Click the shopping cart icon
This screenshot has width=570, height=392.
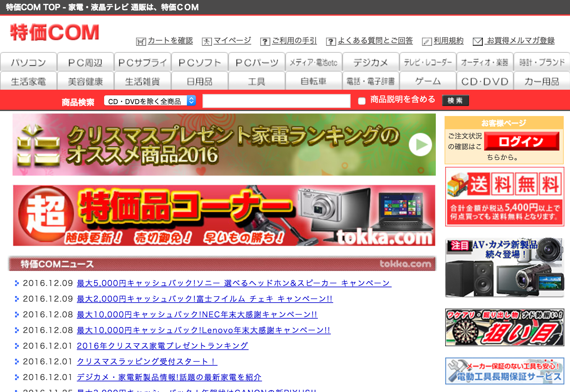point(141,41)
